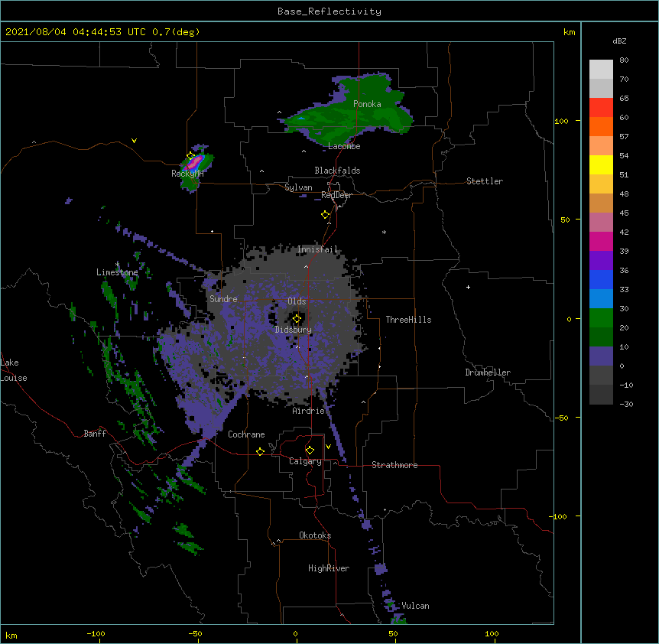Click the blue 33-36 dBZ legend swatch
The image size is (659, 644).
pos(601,279)
